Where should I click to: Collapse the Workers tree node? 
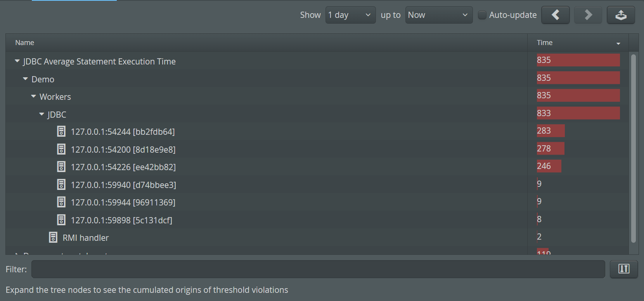coord(33,96)
